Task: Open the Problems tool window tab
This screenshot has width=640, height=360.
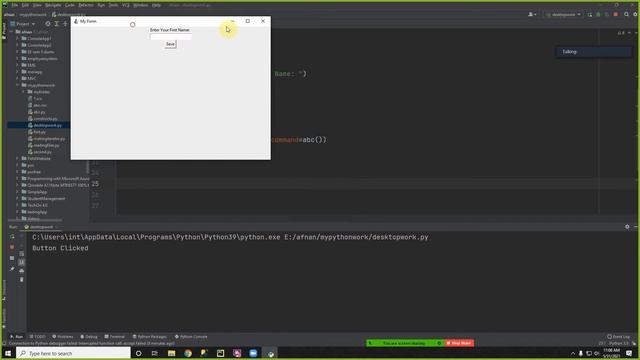Action: (62, 337)
